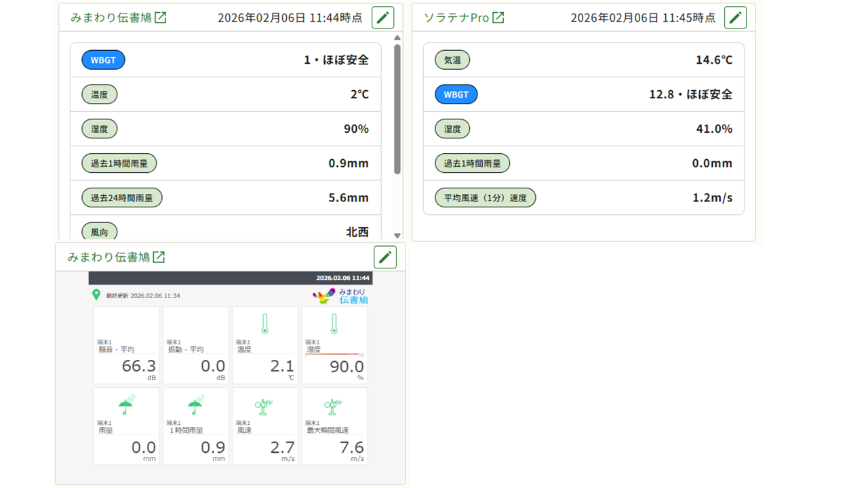Select the blue WBGT tag in the ソラテナPro panel
This screenshot has width=868, height=488.
tap(456, 94)
